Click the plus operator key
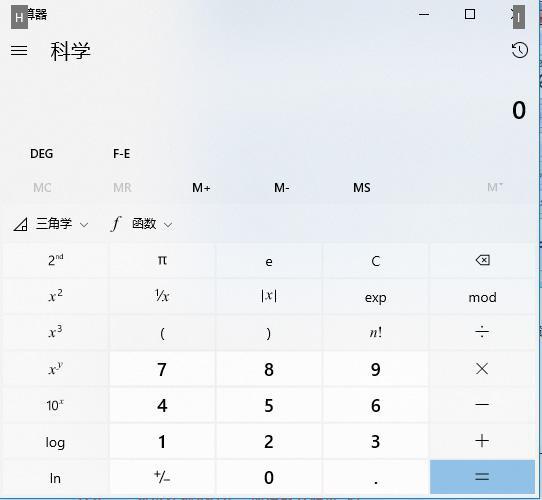The image size is (542, 500). pyautogui.click(x=482, y=441)
